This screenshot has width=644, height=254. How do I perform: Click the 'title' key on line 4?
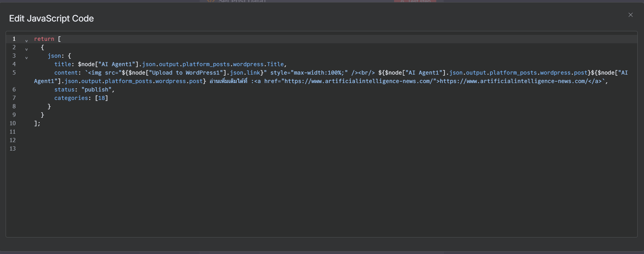pyautogui.click(x=63, y=64)
